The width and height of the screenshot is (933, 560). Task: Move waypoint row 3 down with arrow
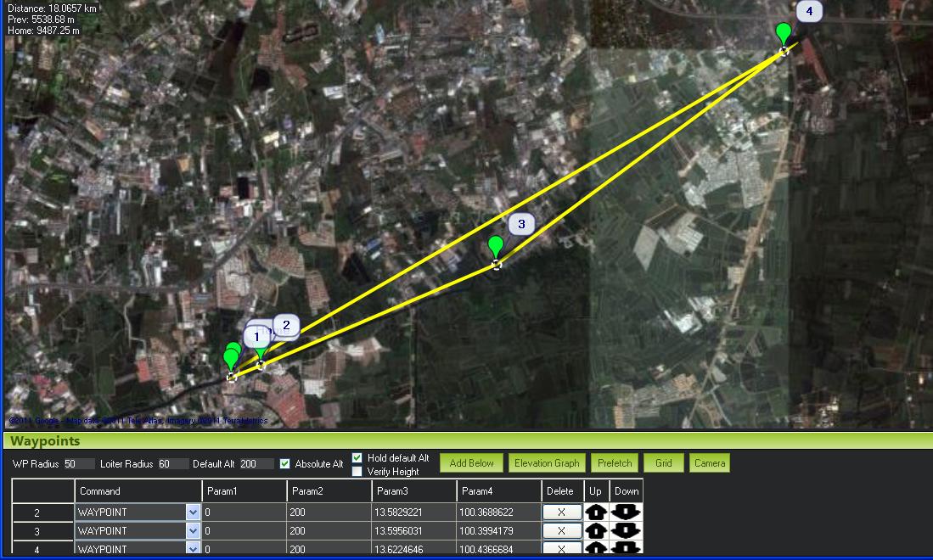click(626, 531)
